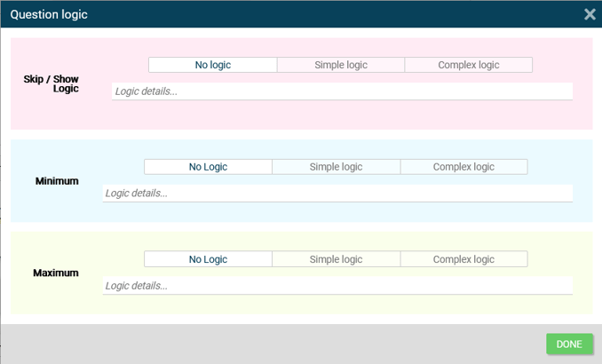
Task: Choose Simple logic for Maximum
Action: 336,259
